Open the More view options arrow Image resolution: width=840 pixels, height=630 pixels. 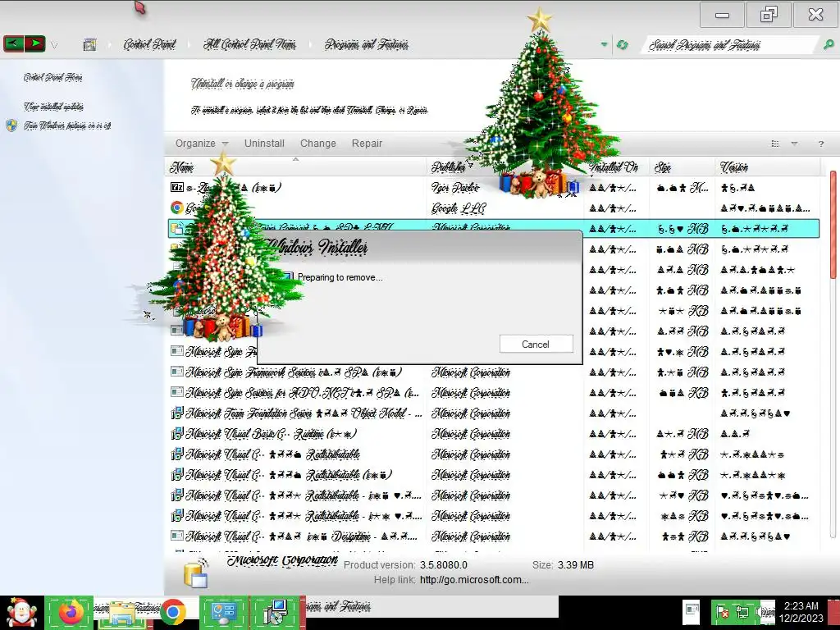[794, 144]
